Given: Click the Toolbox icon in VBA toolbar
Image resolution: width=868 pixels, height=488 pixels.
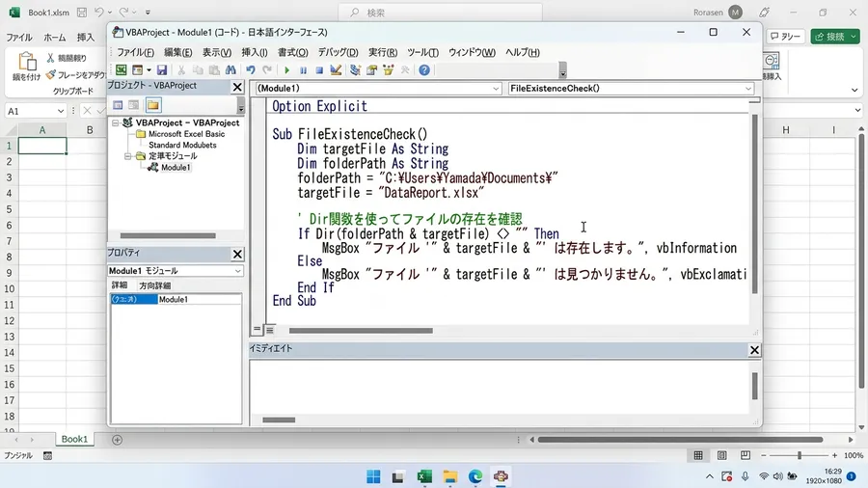Looking at the screenshot, I should [405, 70].
